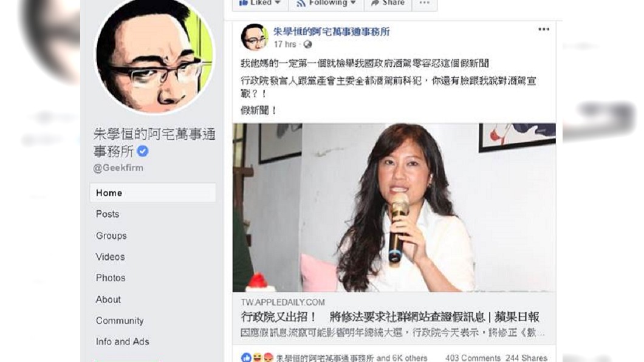Click the globe public-privacy icon under post

click(307, 44)
